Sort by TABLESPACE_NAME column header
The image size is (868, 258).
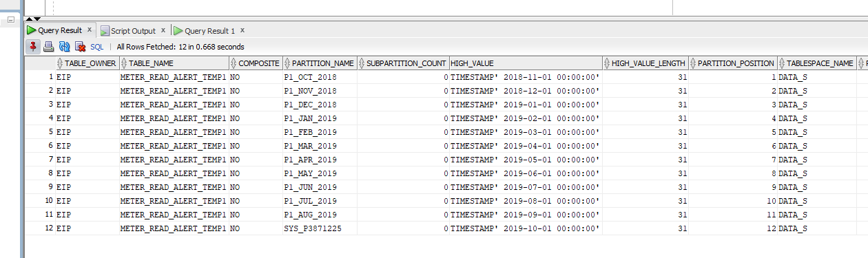[817, 63]
